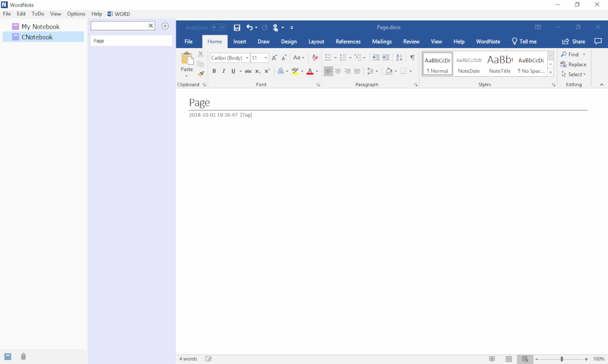Click the Touch/Mouse mode icon

[x=275, y=28]
